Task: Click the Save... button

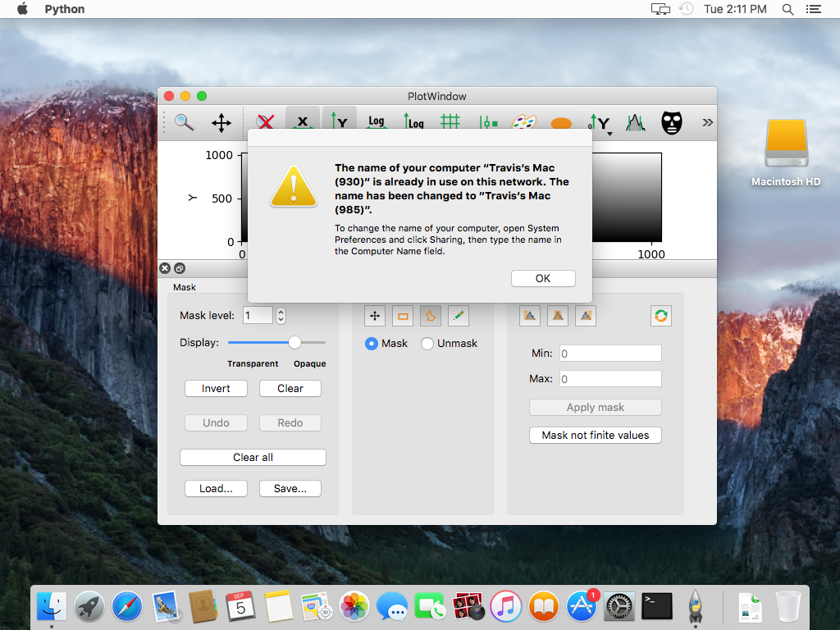Action: (290, 489)
